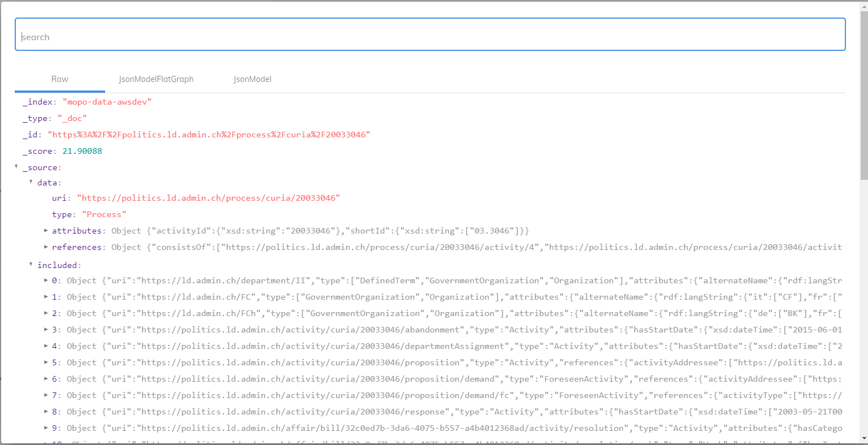Expand included item 7 proposition/demand/fc
The image size is (868, 445).
[46, 395]
